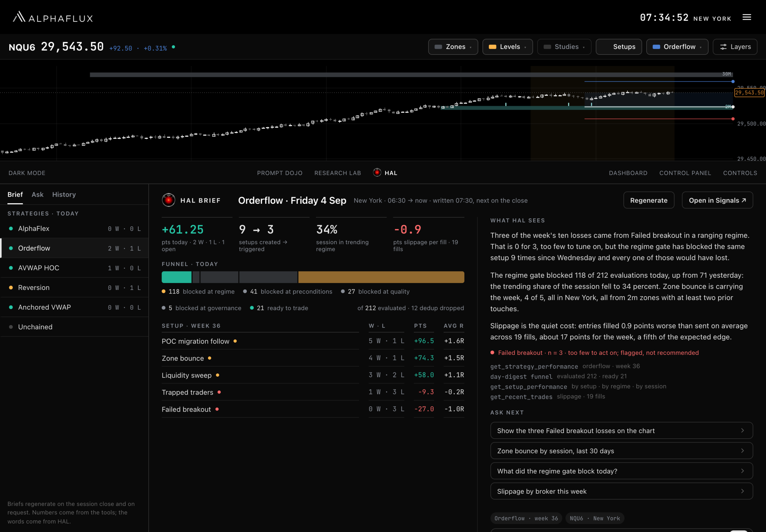
Task: Open the Prompt Dojo section
Action: (x=280, y=173)
